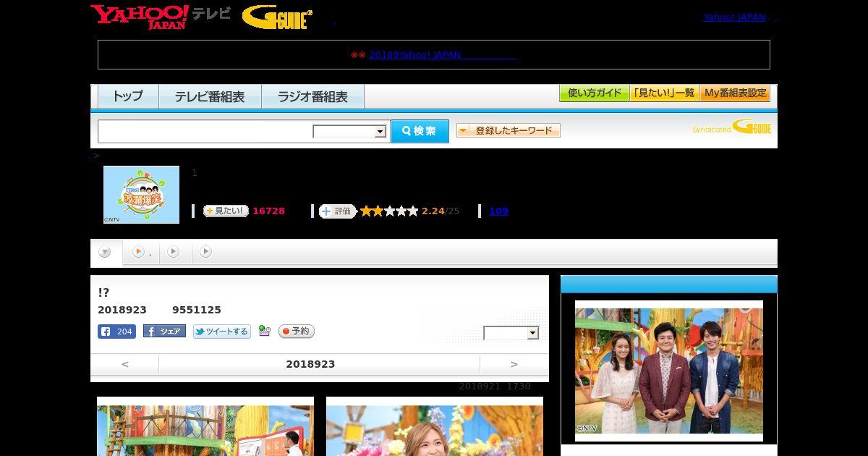The height and width of the screenshot is (456, 868).
Task: Click the add-to-calendar icon
Action: 265,331
